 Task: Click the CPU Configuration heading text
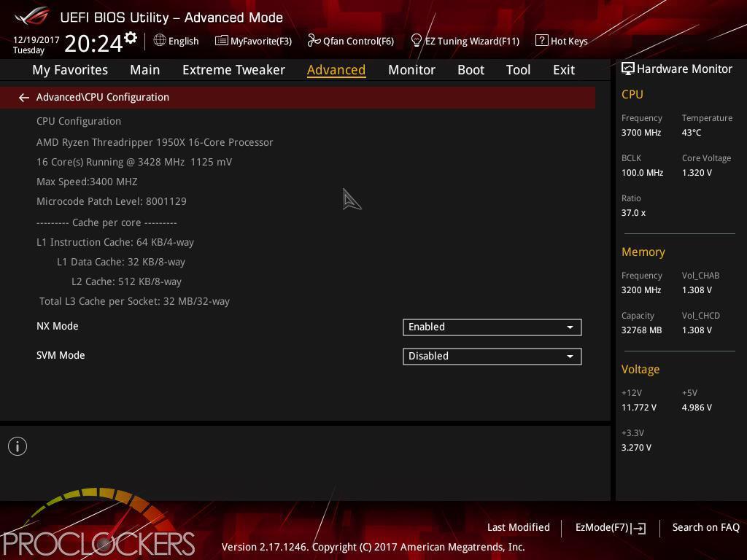click(x=79, y=122)
